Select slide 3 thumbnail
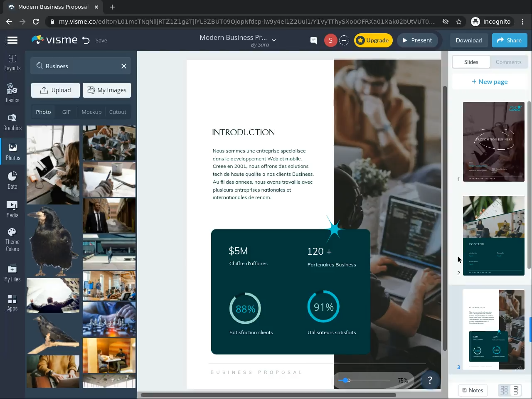This screenshot has height=399, width=532. (494, 330)
